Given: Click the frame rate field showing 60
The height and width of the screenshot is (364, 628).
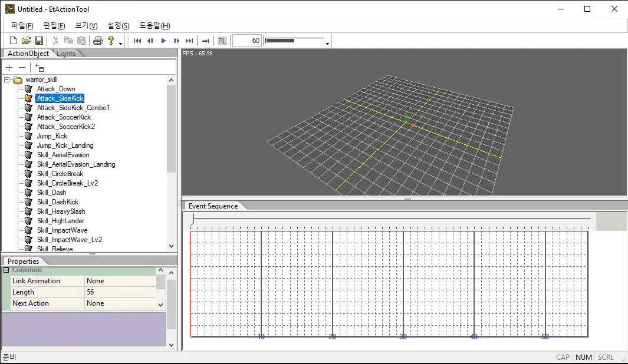Looking at the screenshot, I should coord(247,41).
